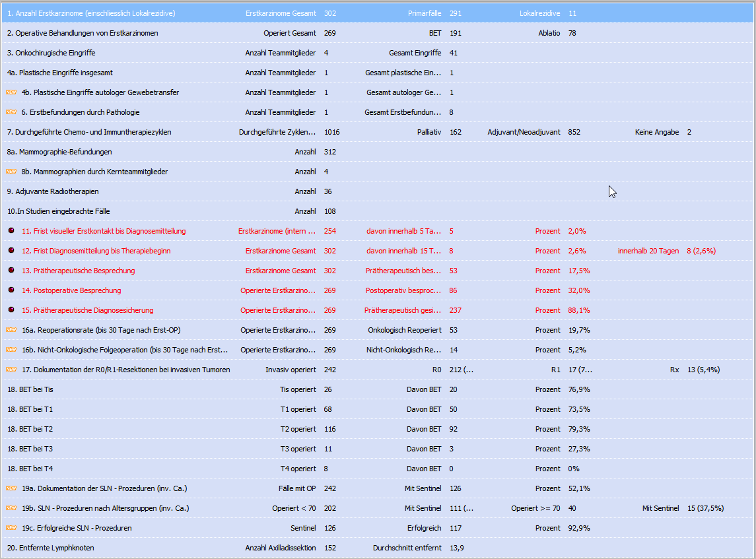The height and width of the screenshot is (559, 756).
Task: Click the Adjuvant/Neoadjuvant value 852
Action: (x=574, y=131)
